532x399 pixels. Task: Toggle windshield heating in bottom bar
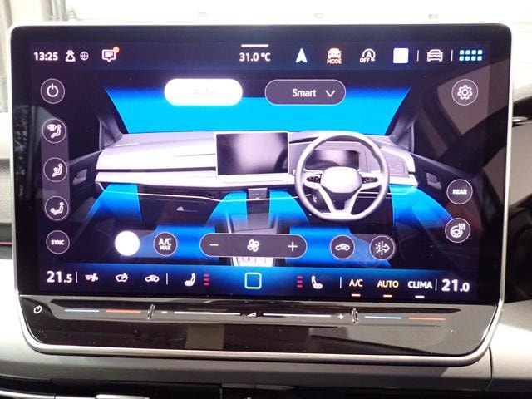(121, 278)
